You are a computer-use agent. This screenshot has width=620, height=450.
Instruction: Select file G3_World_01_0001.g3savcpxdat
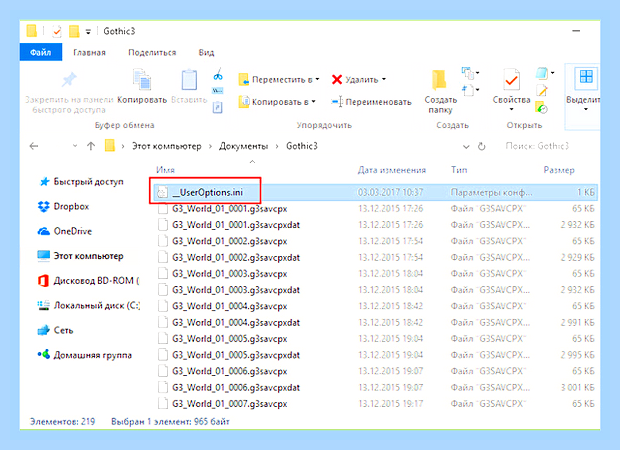click(236, 225)
